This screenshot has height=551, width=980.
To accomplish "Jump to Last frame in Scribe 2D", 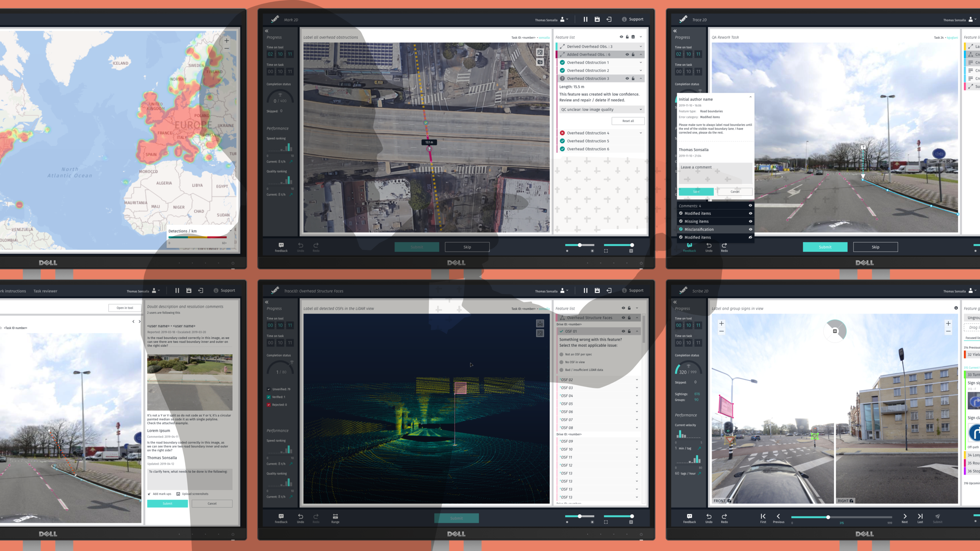I will click(x=920, y=518).
